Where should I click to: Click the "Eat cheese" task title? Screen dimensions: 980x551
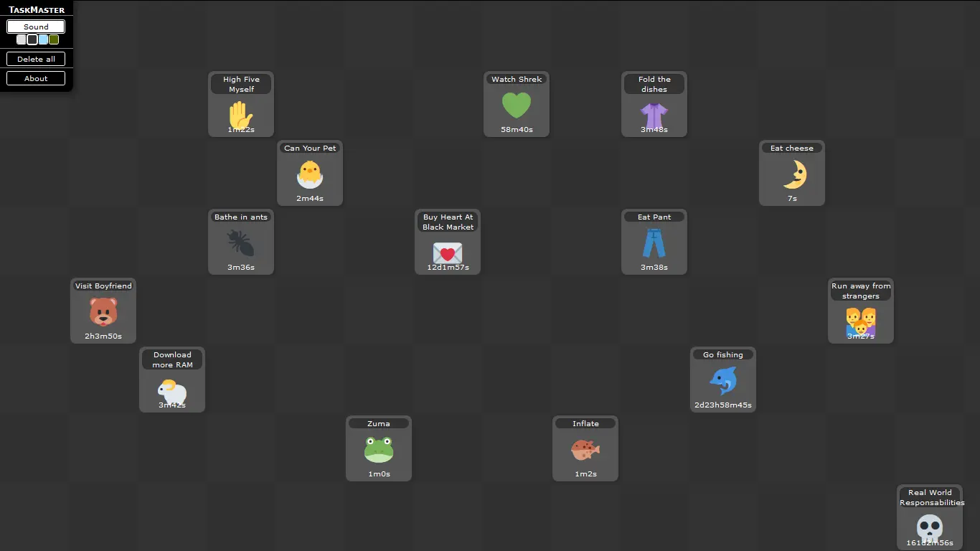[792, 148]
